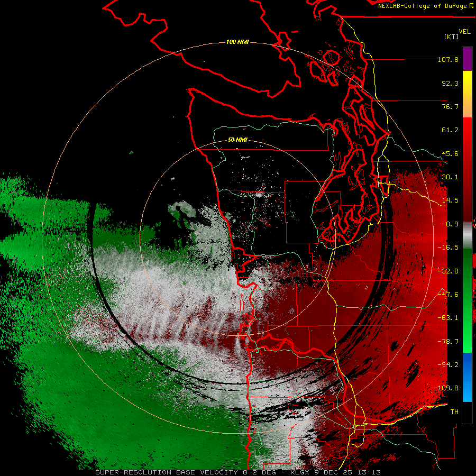Viewport: 476px width, 476px height.
Task: Click the -109.8 velocity legend value
Action: click(x=446, y=388)
